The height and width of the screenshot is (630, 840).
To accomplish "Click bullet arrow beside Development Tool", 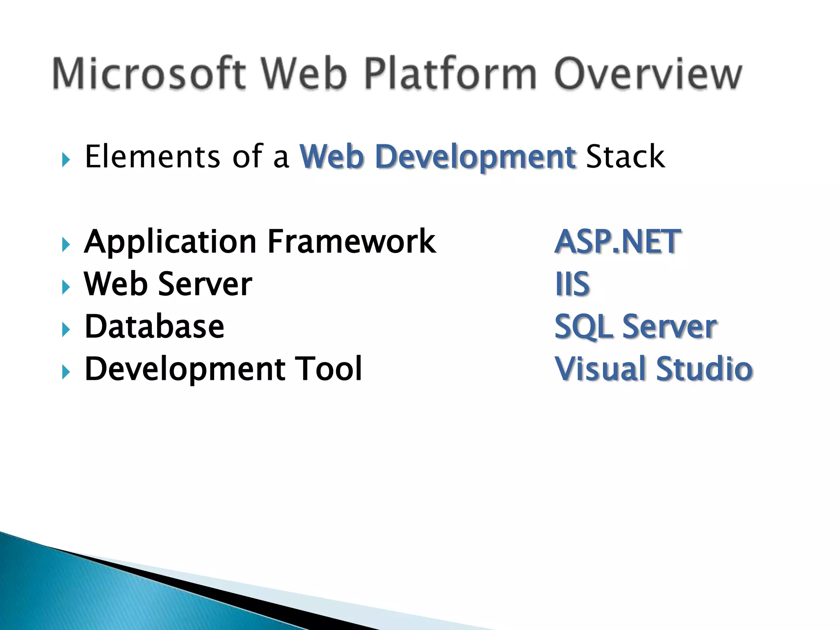I will (x=66, y=372).
